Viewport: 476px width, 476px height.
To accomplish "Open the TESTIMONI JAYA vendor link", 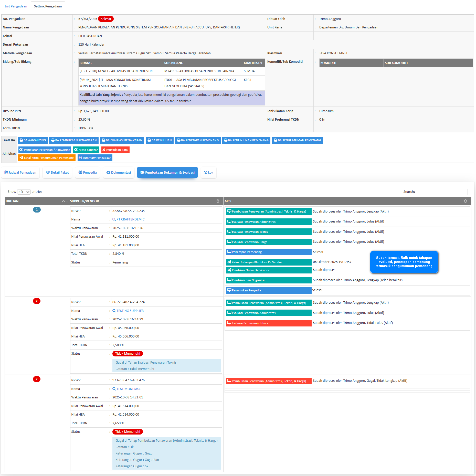I will point(128,389).
